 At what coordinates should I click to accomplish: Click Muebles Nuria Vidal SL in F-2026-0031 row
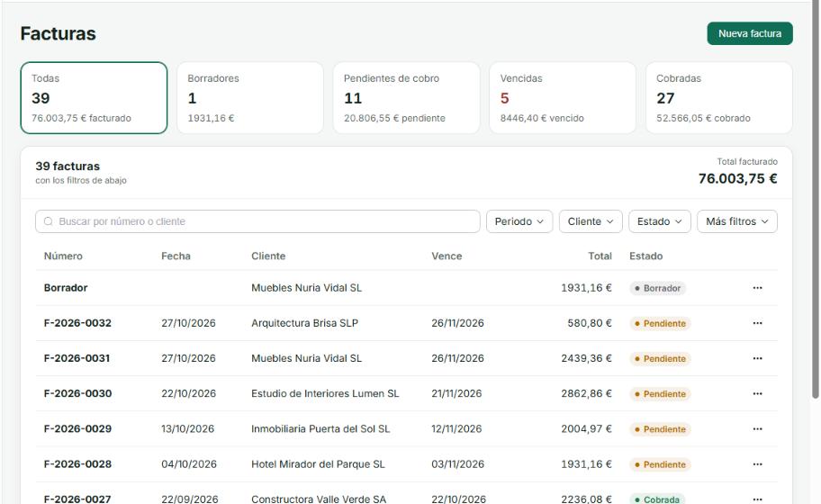[306, 358]
